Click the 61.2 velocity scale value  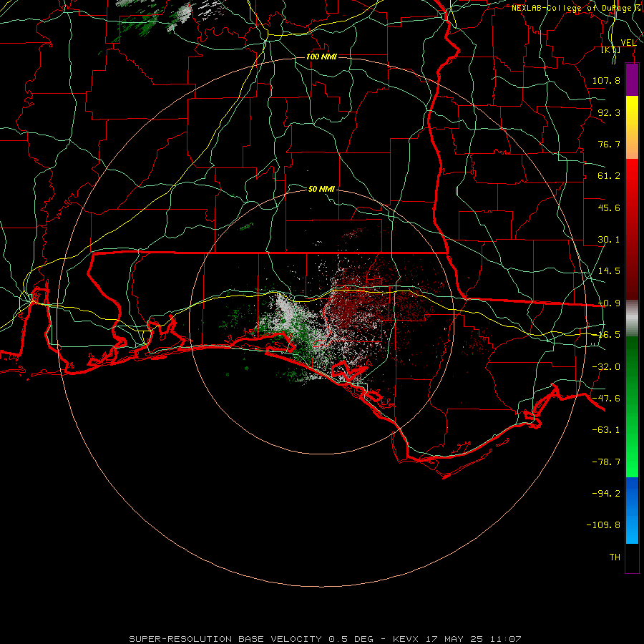(609, 176)
